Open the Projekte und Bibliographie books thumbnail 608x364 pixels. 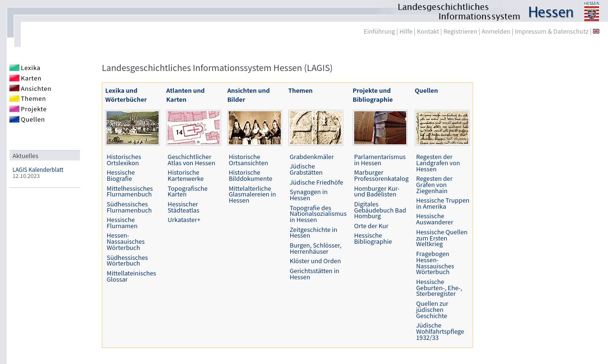[x=380, y=128]
